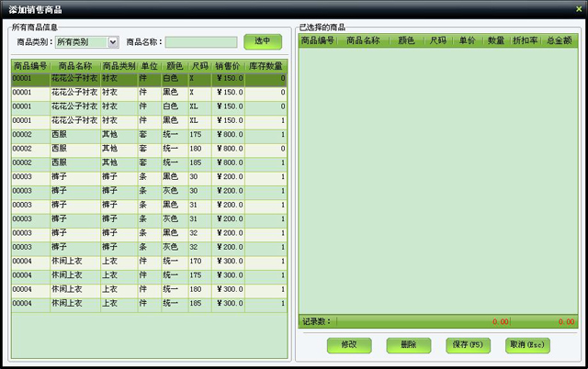Screen dimensions: 588x369
Task: Click the 修改 button
Action: pyautogui.click(x=348, y=345)
